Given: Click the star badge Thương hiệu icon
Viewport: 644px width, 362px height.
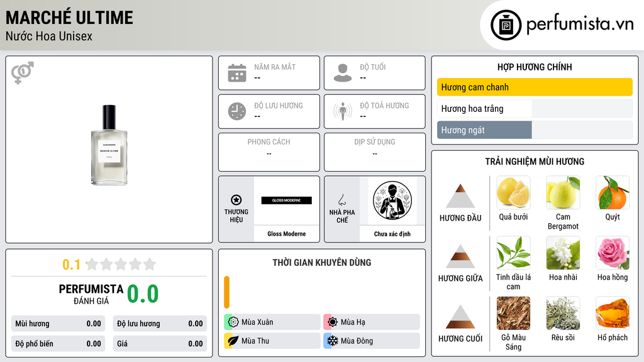Looking at the screenshot, I should [236, 200].
